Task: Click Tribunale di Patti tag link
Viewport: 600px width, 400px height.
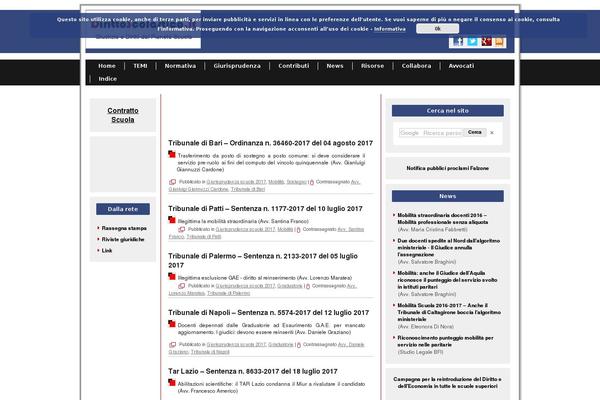Action: [204, 237]
